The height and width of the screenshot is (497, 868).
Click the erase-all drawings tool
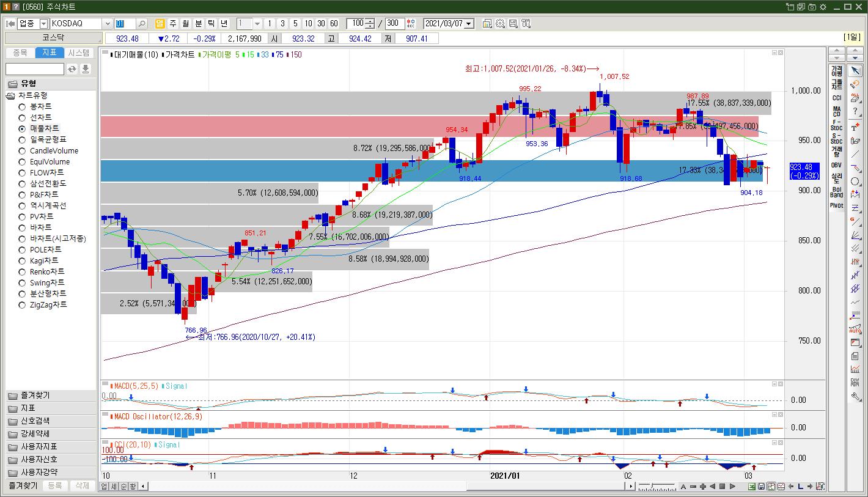[x=855, y=97]
